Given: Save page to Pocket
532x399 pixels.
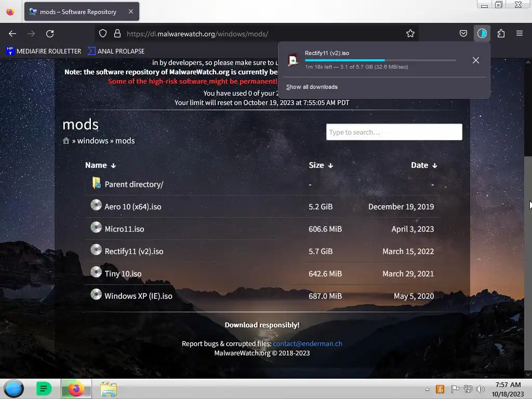Looking at the screenshot, I should coord(463,33).
